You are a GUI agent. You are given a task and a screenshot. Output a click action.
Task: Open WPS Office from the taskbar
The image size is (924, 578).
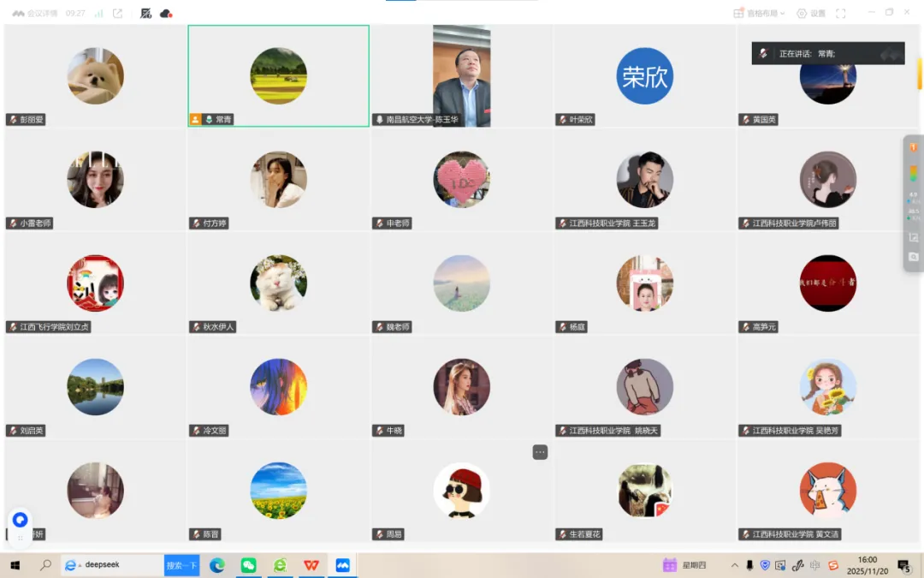(311, 566)
